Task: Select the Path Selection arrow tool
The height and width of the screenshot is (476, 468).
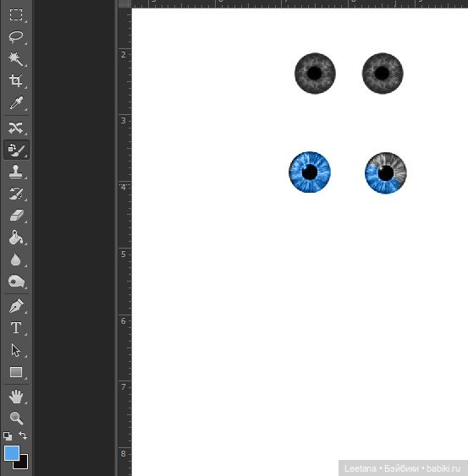Action: [16, 350]
